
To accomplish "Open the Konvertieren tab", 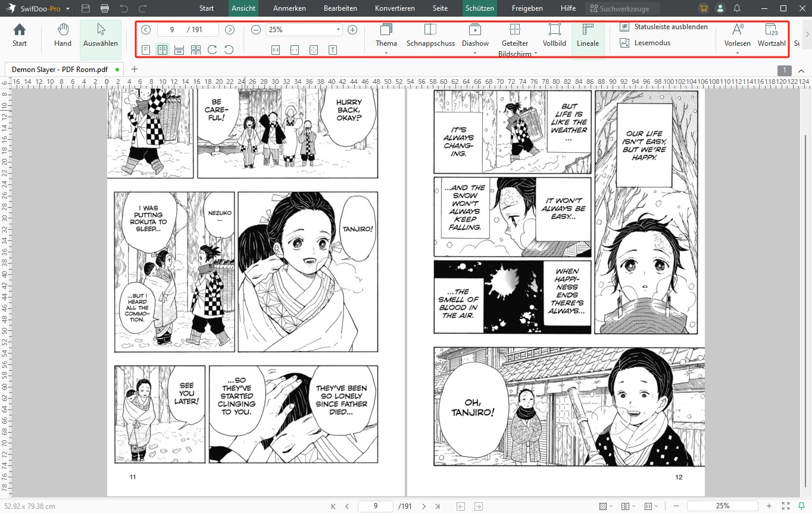I will point(395,8).
